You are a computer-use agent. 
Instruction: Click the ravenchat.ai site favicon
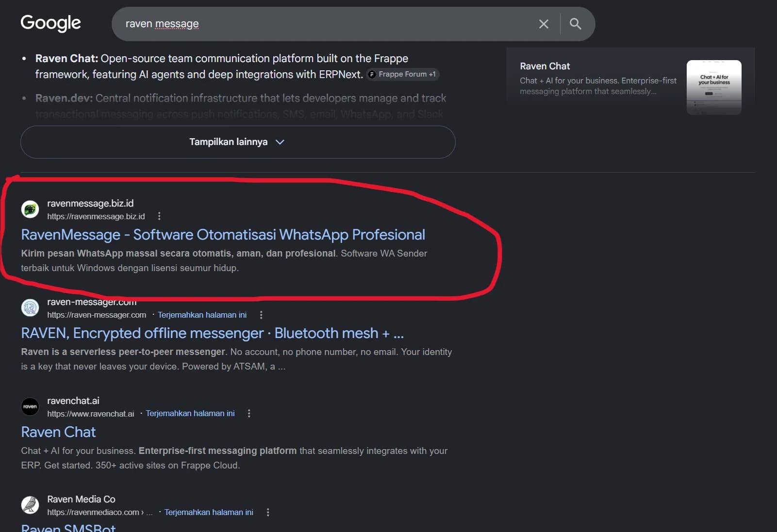pyautogui.click(x=30, y=406)
